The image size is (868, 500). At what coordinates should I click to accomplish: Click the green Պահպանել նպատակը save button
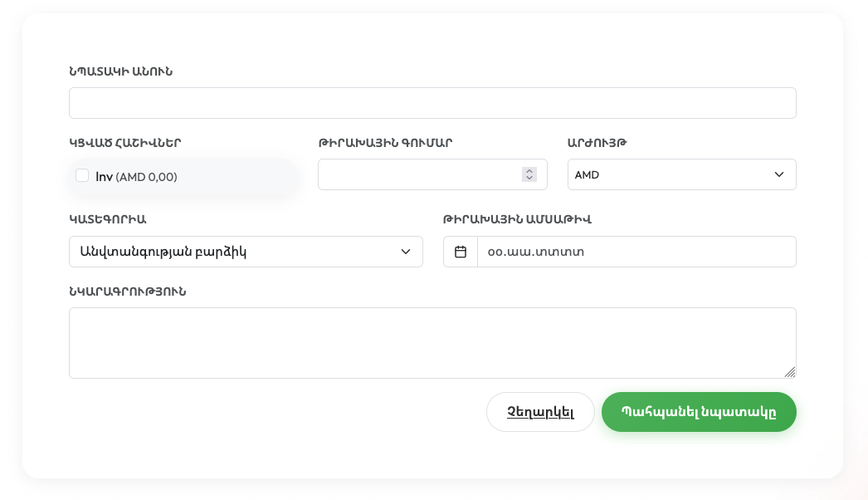(699, 412)
